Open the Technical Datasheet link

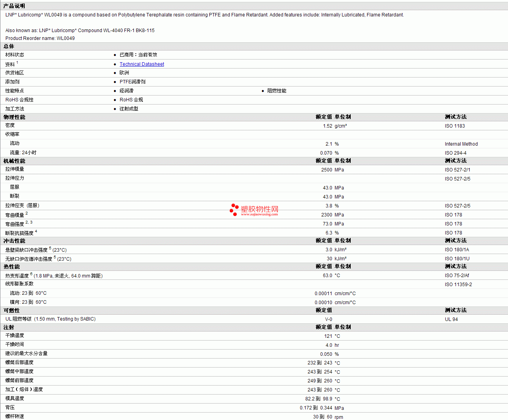point(142,64)
